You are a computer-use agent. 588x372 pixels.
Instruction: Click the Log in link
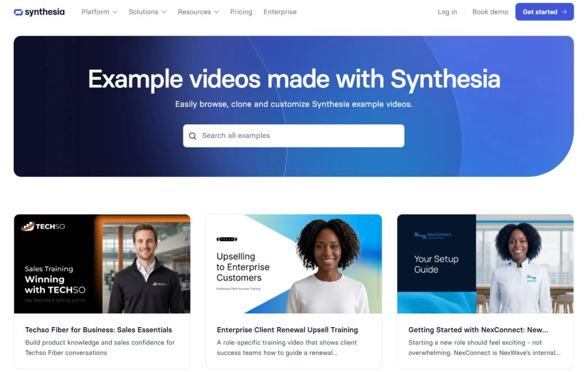pos(447,12)
